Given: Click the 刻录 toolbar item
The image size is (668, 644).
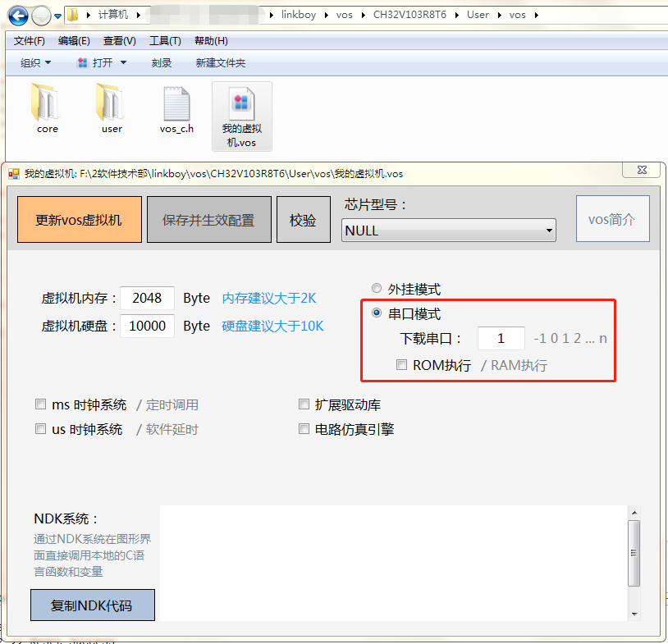Looking at the screenshot, I should (161, 62).
